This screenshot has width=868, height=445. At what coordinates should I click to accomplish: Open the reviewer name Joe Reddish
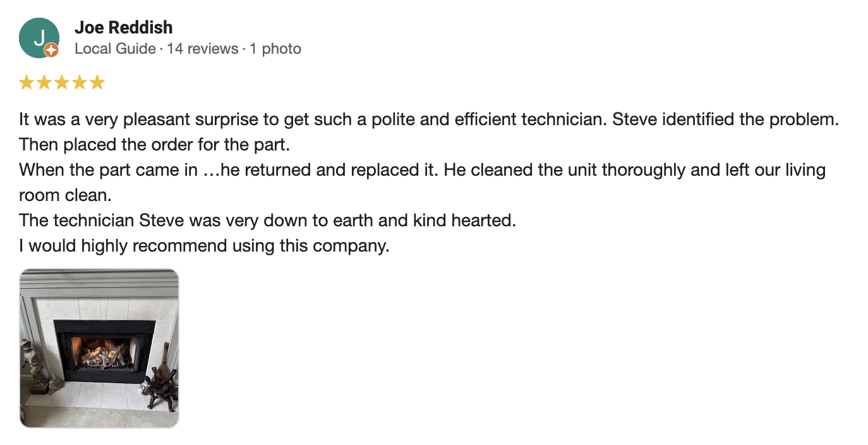click(x=124, y=27)
